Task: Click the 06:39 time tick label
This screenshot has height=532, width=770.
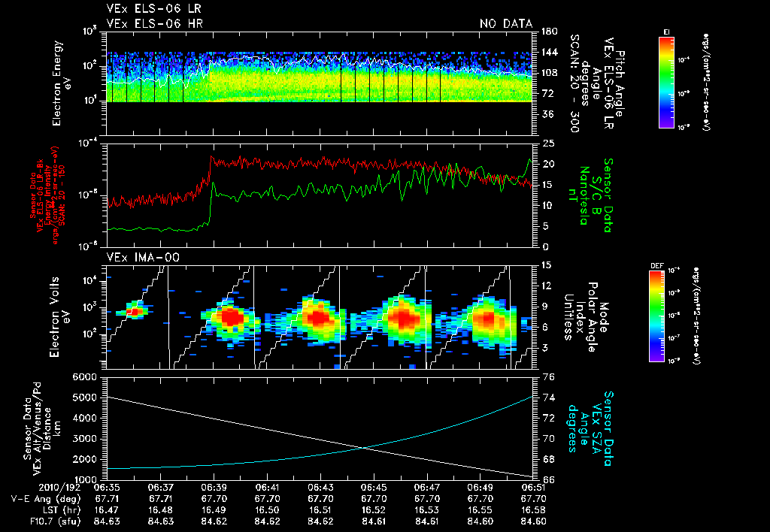Action: pos(214,486)
